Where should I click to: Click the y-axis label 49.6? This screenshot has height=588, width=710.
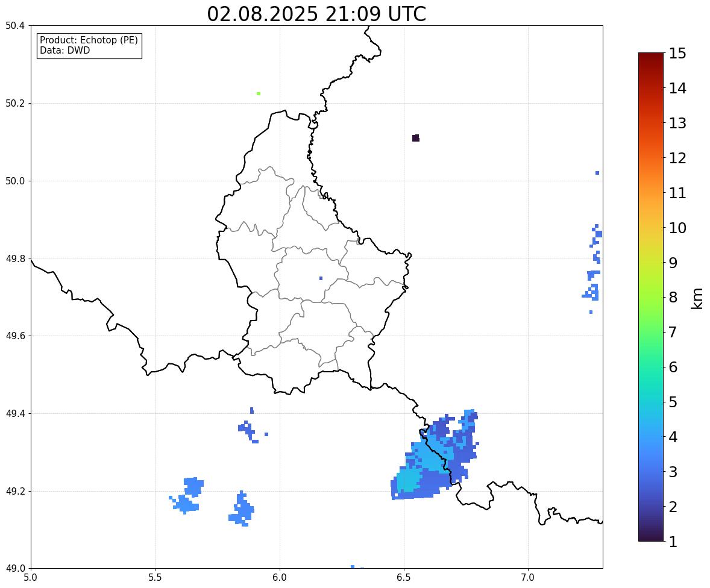(x=15, y=336)
